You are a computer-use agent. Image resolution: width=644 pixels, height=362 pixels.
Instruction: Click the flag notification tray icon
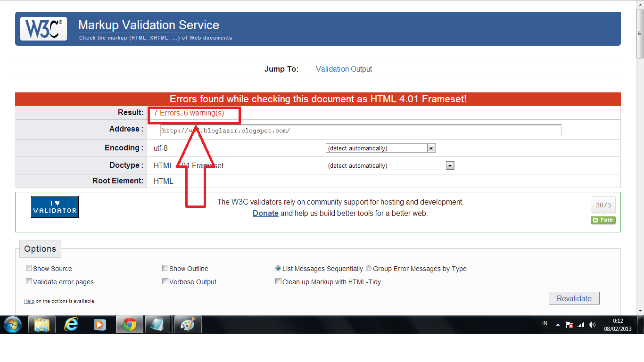click(x=570, y=325)
